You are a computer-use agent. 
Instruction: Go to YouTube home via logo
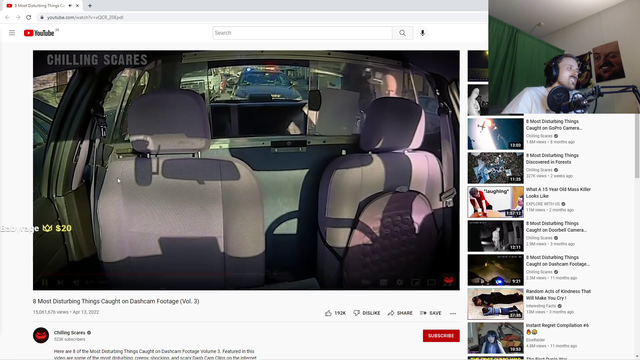pos(39,33)
